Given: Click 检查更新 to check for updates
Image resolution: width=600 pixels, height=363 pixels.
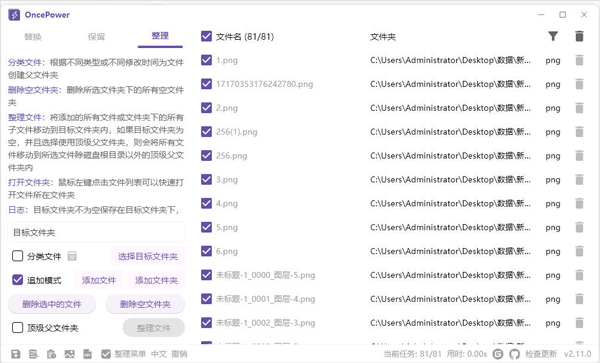Looking at the screenshot, I should click(541, 354).
